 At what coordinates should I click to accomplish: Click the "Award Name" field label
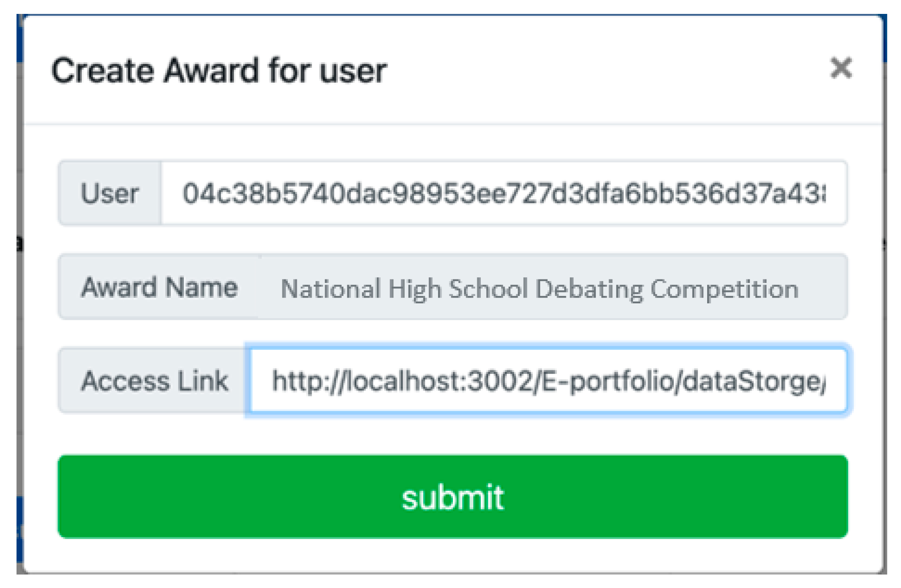pos(159,288)
